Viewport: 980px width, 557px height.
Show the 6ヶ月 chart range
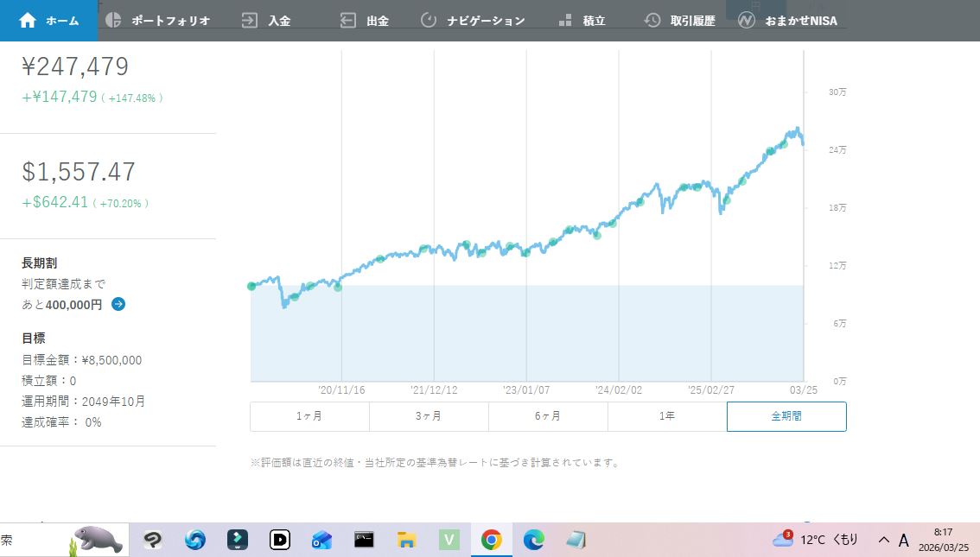[548, 416]
